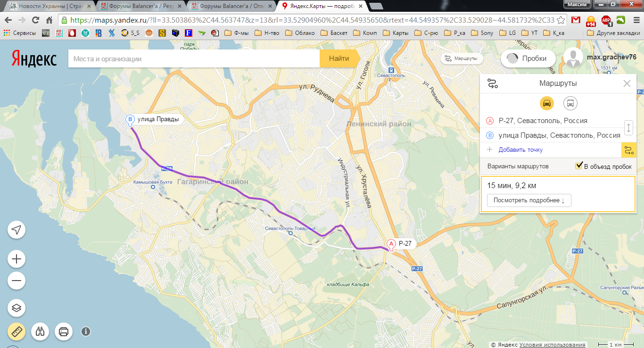This screenshot has height=348, width=644.
Task: Edit point B field 'улица Правды, Севастополь, Россия'
Action: 559,135
